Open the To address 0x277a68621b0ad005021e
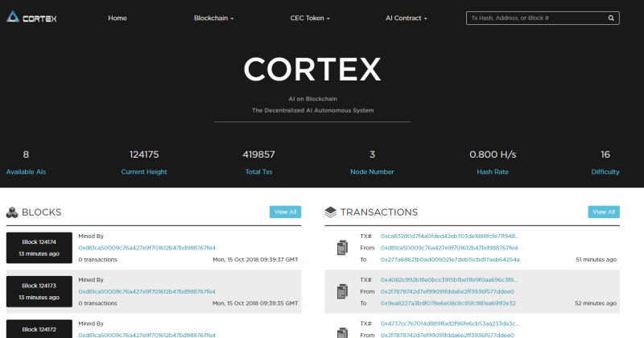 click(450, 260)
